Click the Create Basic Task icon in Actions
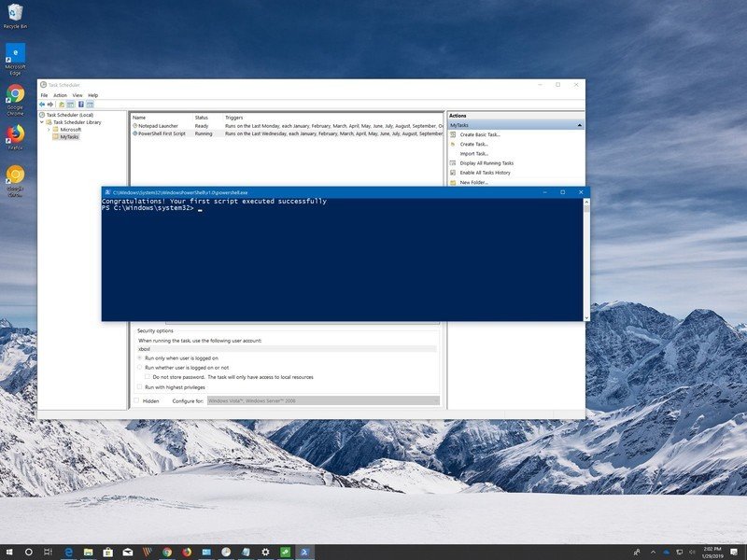 454,134
